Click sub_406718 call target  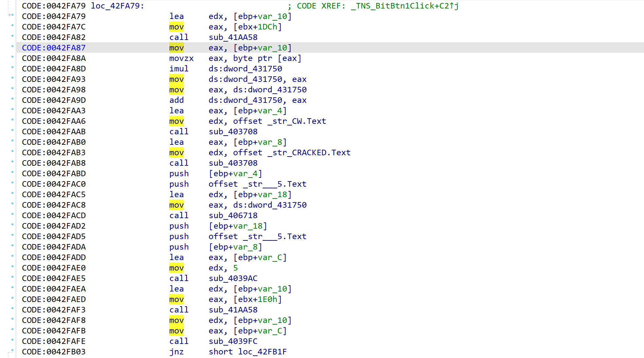233,216
